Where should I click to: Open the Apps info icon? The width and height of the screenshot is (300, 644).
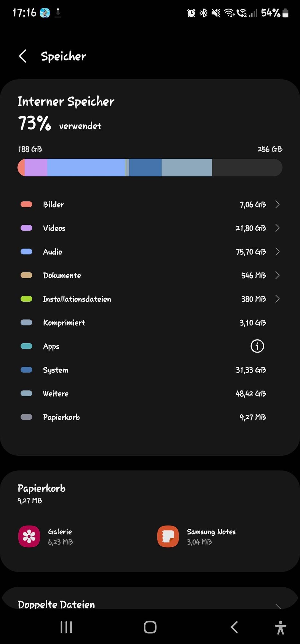click(x=257, y=346)
